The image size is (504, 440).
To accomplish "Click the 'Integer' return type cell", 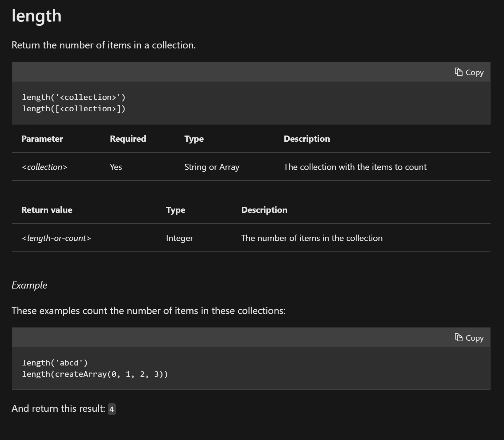I will tap(179, 238).
